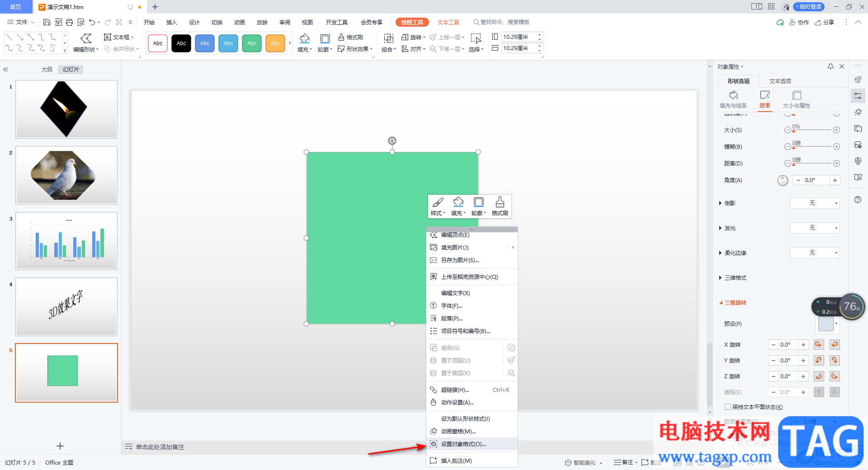Screen dimensions: 868x470
Task: Expand the shape styles gallery arrow
Action: [290, 43]
